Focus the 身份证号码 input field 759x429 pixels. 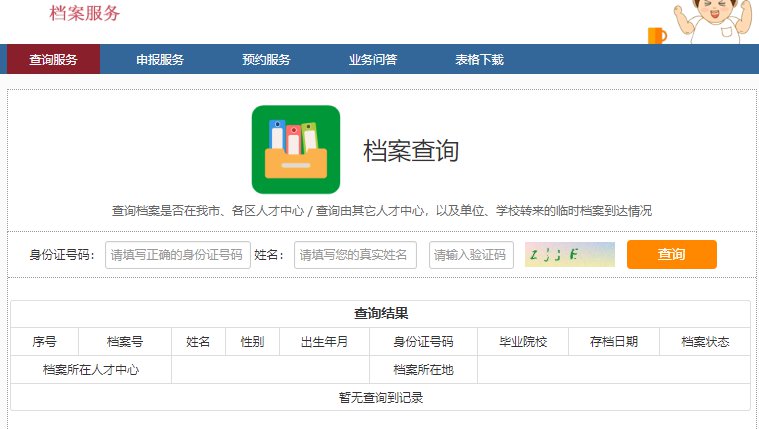(177, 255)
